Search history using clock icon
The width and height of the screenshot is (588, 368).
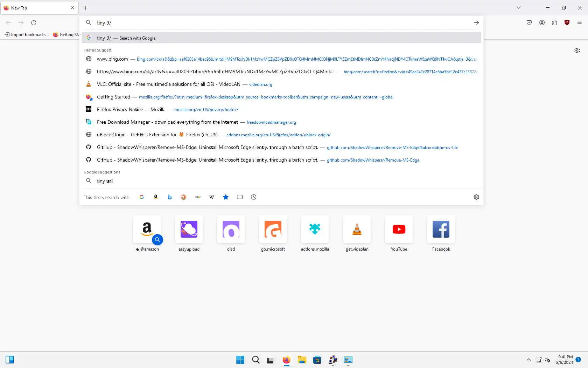point(254,197)
